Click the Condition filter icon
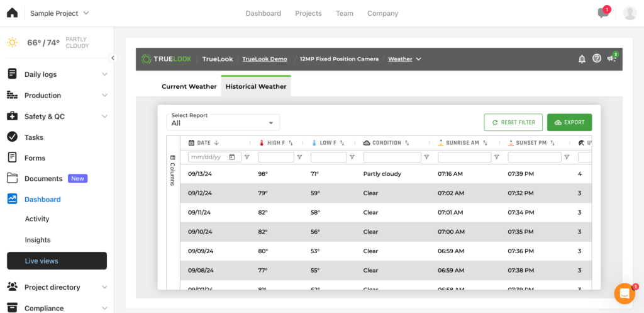Image resolution: width=644 pixels, height=313 pixels. pyautogui.click(x=426, y=157)
